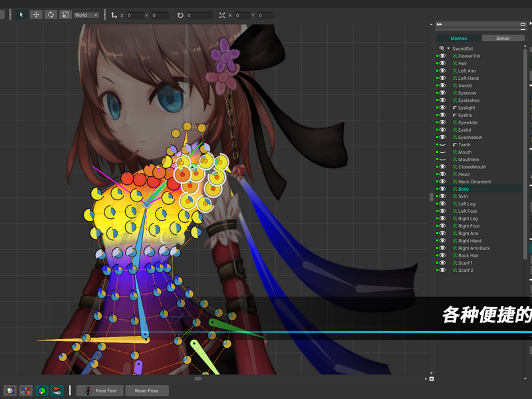Select the Eyeshadow mesh row
The height and width of the screenshot is (399, 532).
pyautogui.click(x=479, y=138)
